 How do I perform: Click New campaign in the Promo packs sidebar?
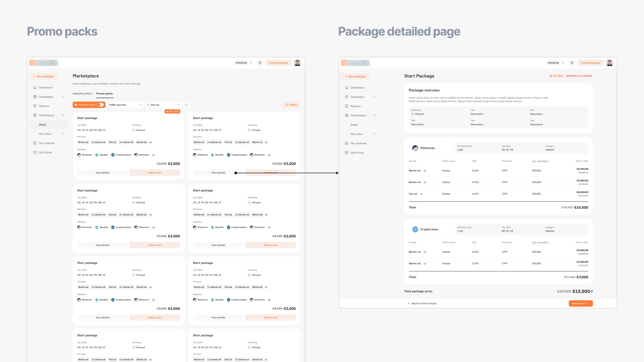(x=44, y=76)
